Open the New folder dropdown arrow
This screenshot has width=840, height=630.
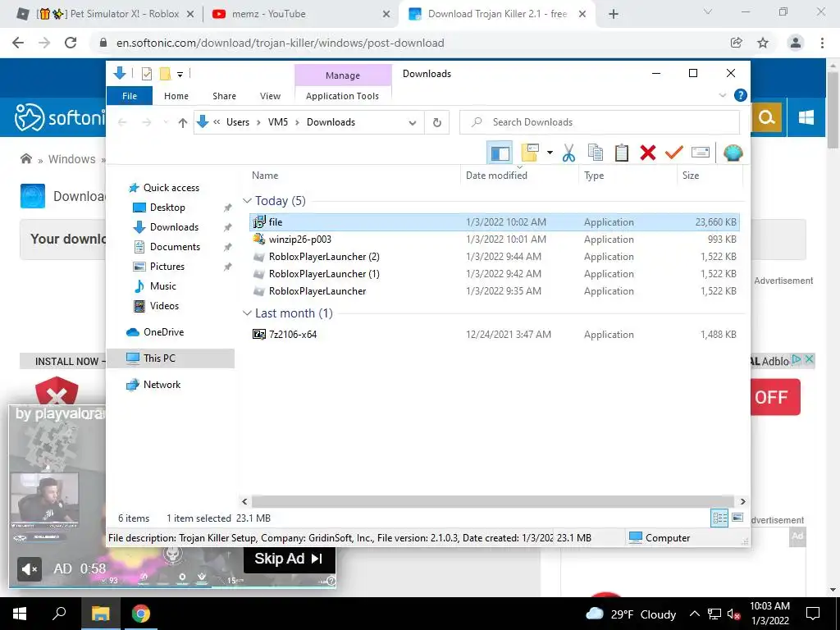coord(550,153)
